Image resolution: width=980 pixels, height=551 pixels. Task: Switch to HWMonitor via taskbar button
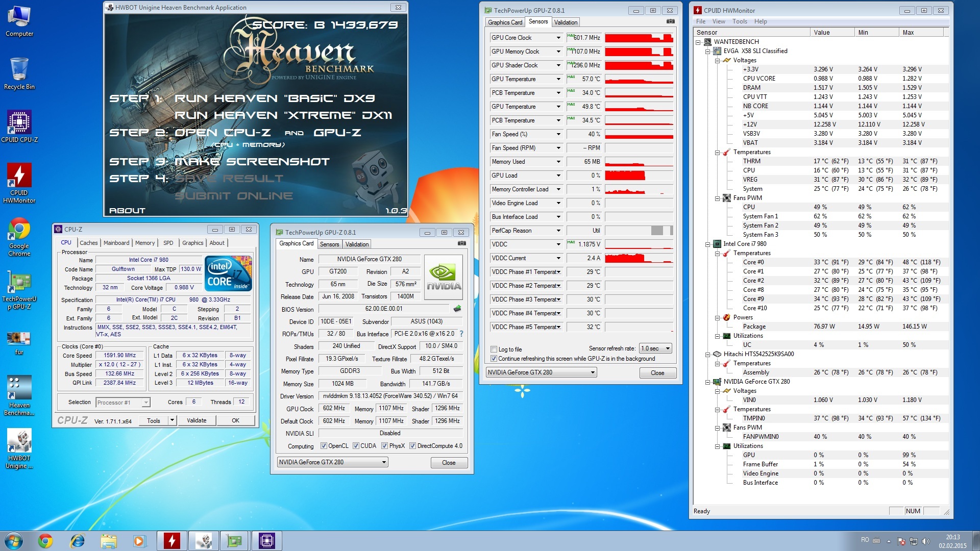[x=172, y=541]
